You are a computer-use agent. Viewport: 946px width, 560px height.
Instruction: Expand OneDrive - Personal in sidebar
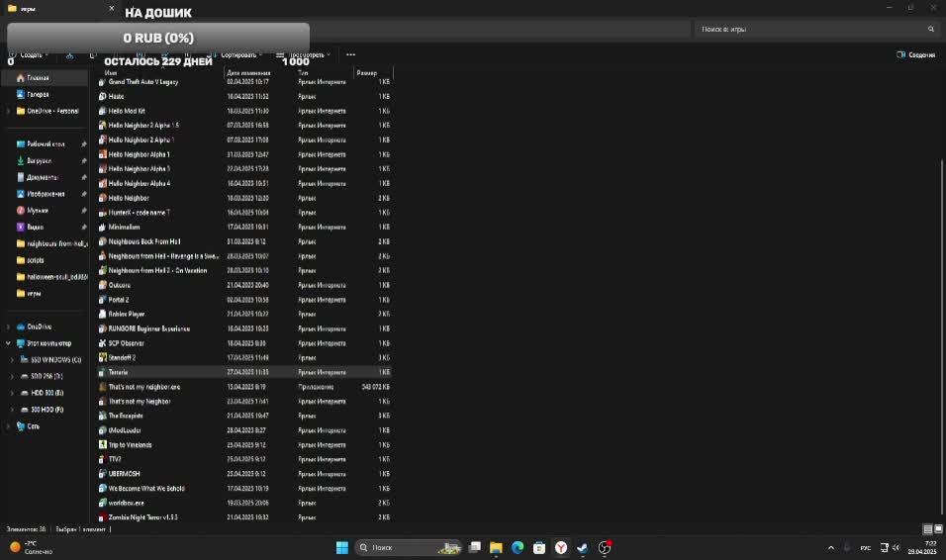(x=9, y=111)
